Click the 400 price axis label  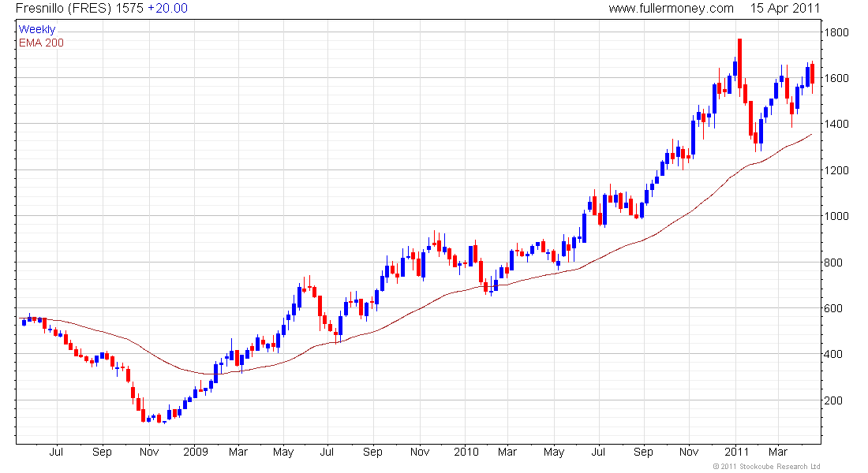tap(833, 354)
